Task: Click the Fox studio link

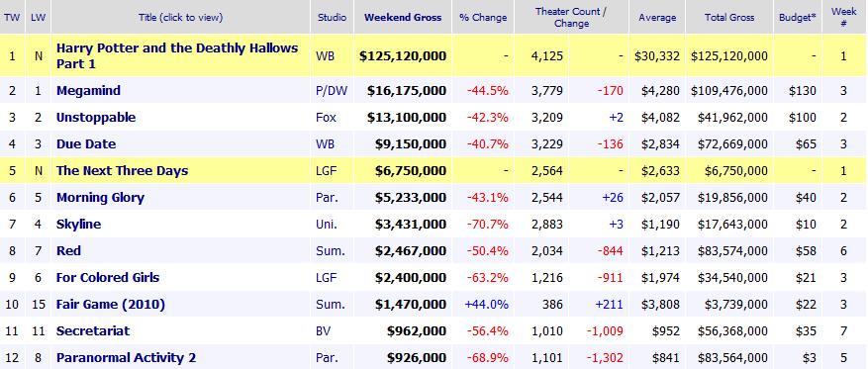Action: [326, 118]
